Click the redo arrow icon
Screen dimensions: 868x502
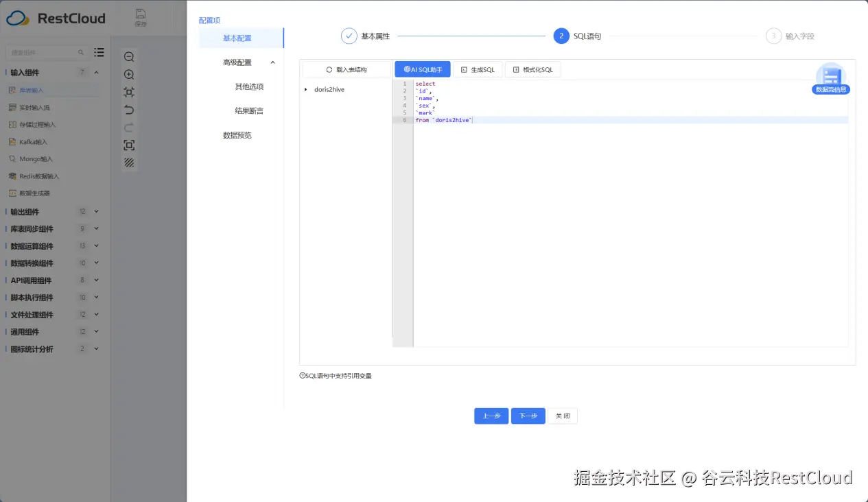pyautogui.click(x=129, y=128)
